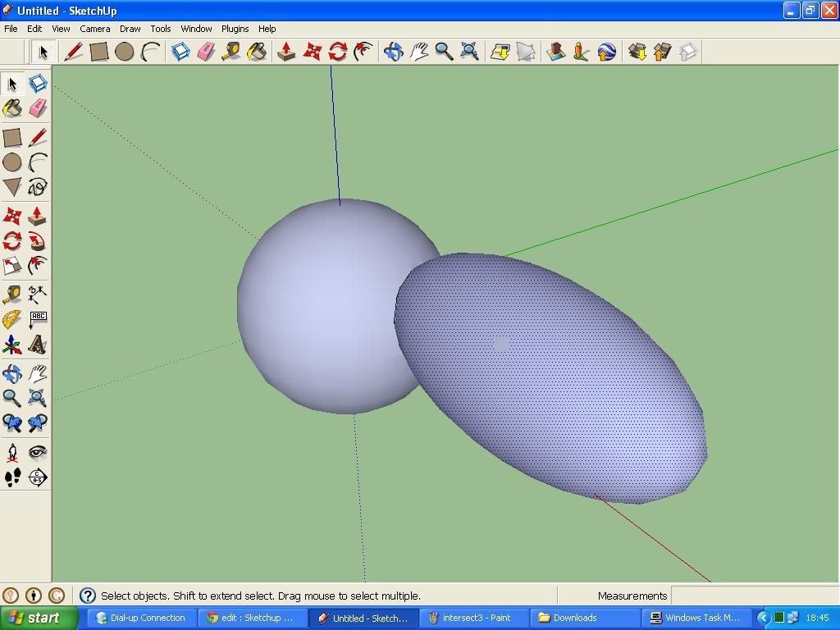Switch to Dial-up Connection taskbar button
This screenshot has width=840, height=630.
(x=140, y=618)
